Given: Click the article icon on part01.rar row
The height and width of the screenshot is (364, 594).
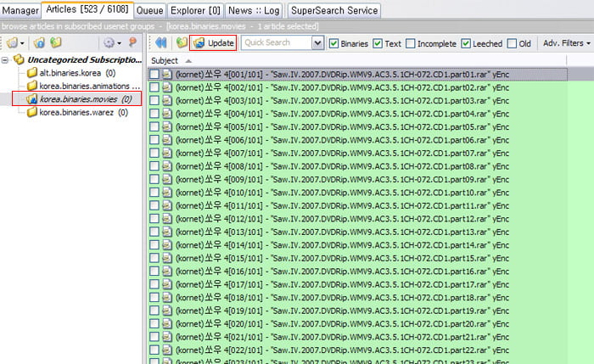Looking at the screenshot, I should (167, 75).
